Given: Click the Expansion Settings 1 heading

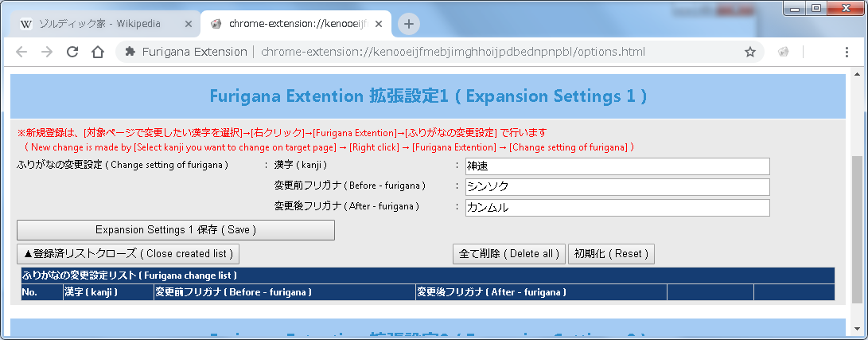Looking at the screenshot, I should point(428,96).
